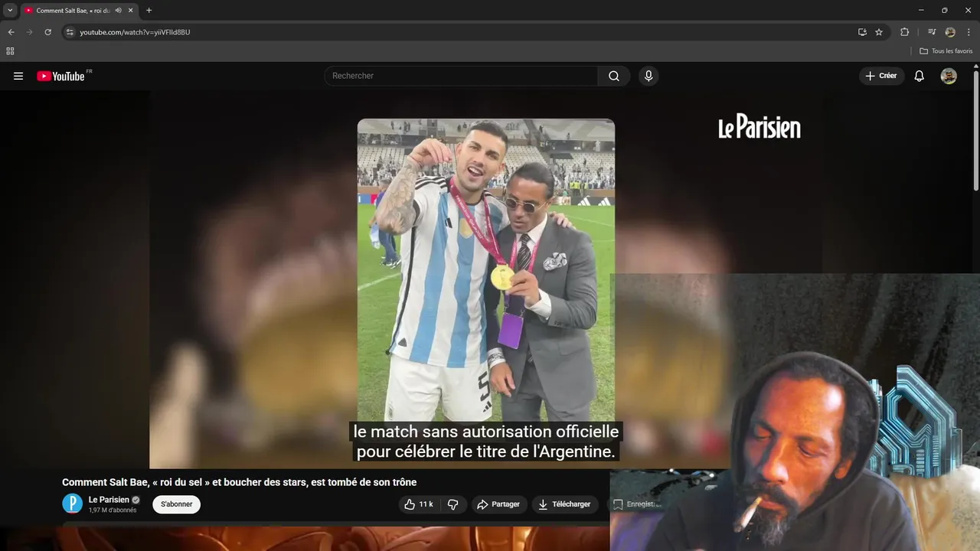Open the YouTube account avatar menu
Image resolution: width=980 pixels, height=551 pixels.
[949, 76]
